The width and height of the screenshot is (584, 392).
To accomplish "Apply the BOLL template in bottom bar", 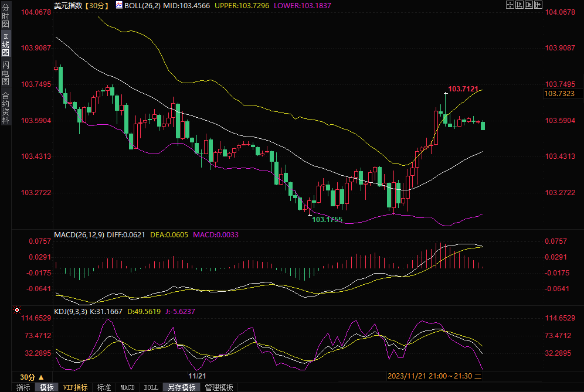I will point(151,387).
